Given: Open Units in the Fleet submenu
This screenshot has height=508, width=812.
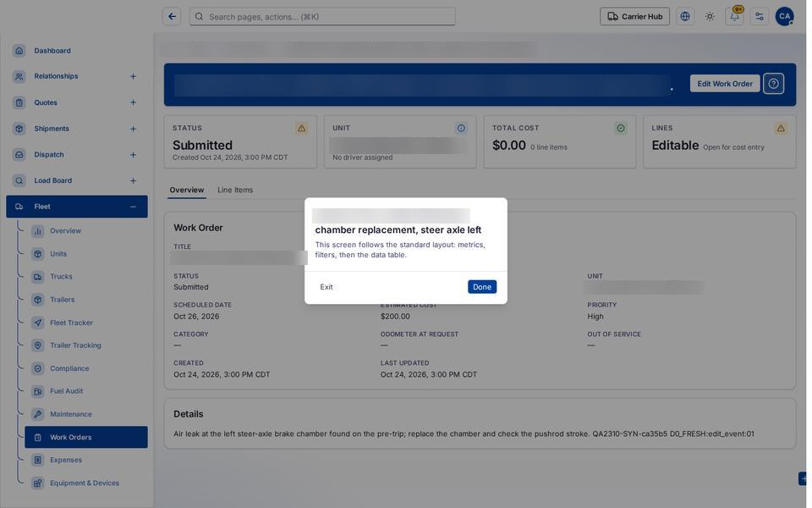Looking at the screenshot, I should [x=86, y=253].
